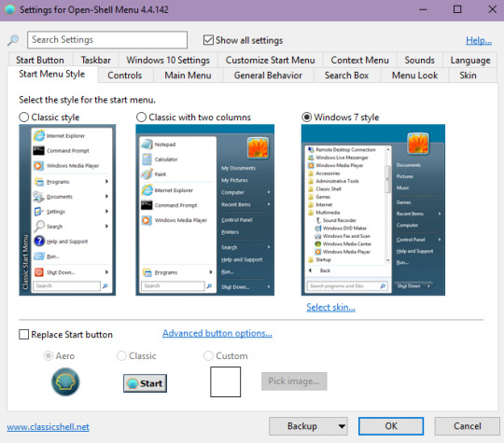Click the Windows 7 style preview image
The height and width of the screenshot is (443, 504).
tap(372, 210)
